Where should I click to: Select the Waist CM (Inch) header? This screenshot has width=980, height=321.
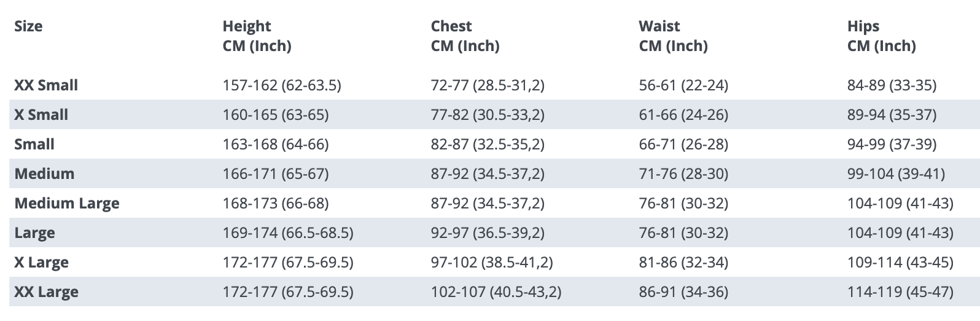[673, 36]
